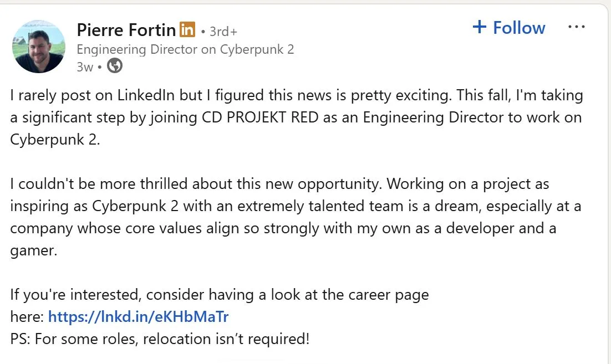Open the three-dot post options menu
611x364 pixels.
(577, 27)
